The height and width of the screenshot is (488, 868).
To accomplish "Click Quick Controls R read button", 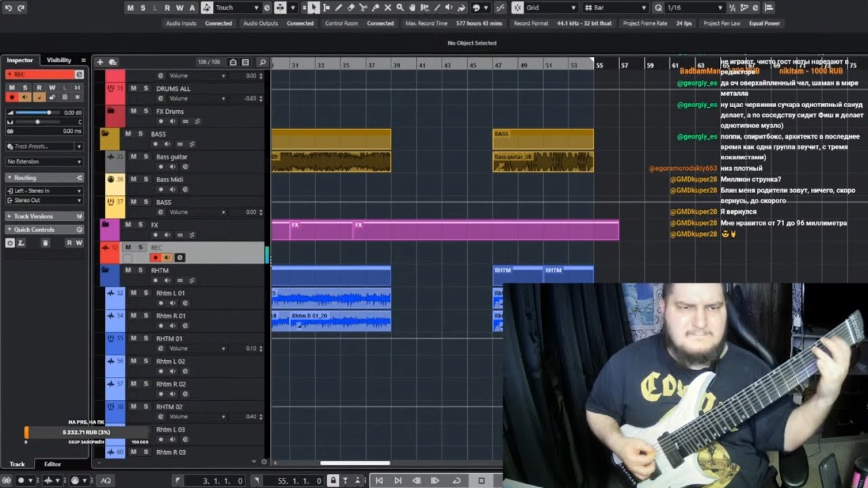I will pyautogui.click(x=69, y=243).
